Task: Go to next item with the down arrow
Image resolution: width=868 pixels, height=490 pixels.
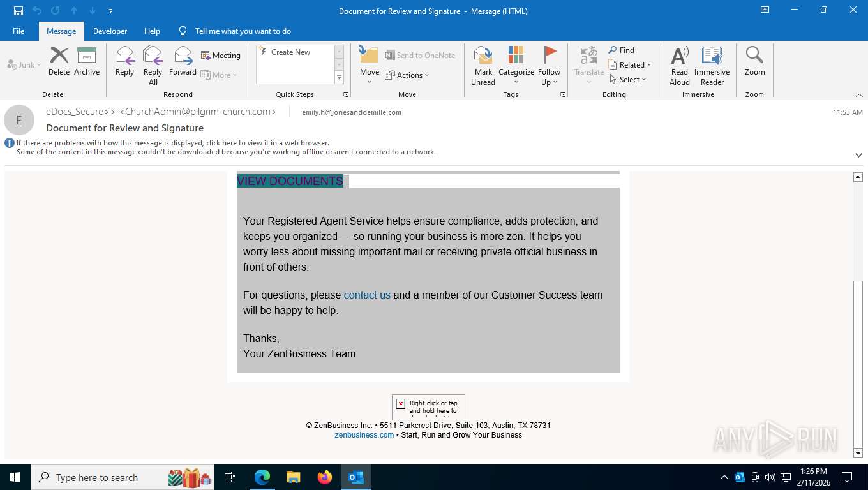Action: [x=93, y=11]
